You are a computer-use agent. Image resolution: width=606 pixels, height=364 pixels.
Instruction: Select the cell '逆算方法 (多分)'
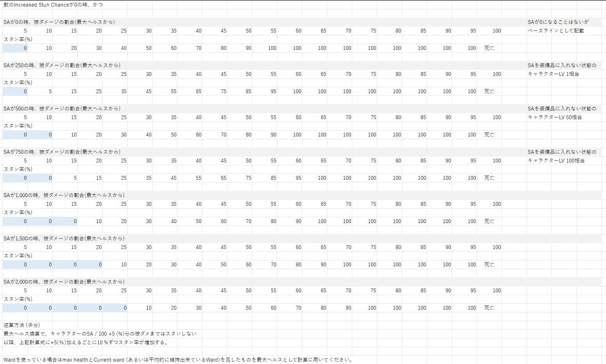pos(22,325)
